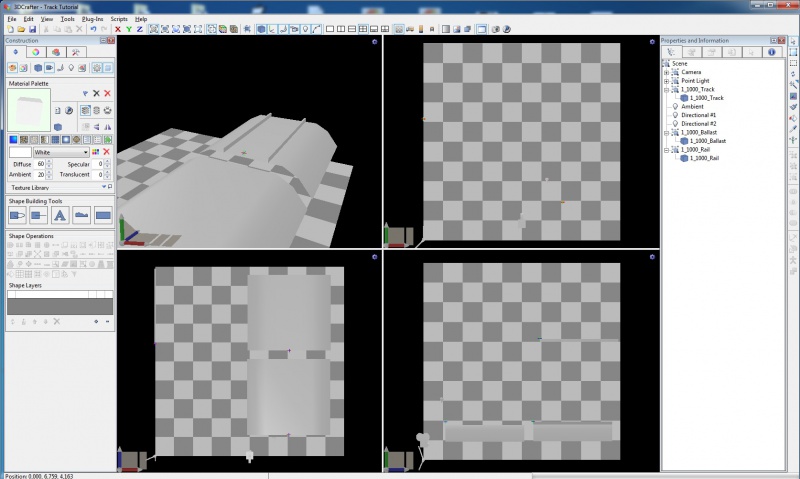This screenshot has width=800, height=479.
Task: Click the single-pane viewport layout icon
Action: coord(330,30)
